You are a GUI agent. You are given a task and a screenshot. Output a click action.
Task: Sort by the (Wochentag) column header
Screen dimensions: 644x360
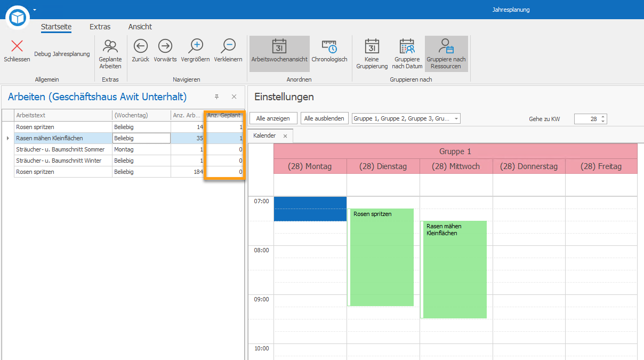click(x=141, y=115)
